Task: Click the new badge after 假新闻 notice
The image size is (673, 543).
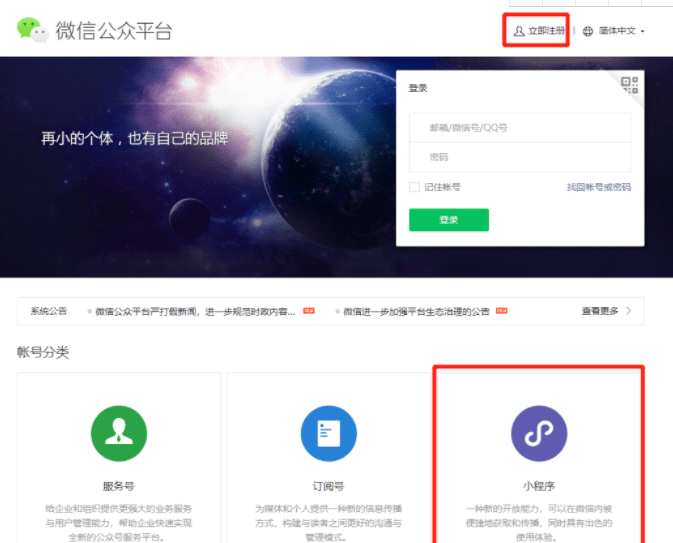Action: point(309,311)
